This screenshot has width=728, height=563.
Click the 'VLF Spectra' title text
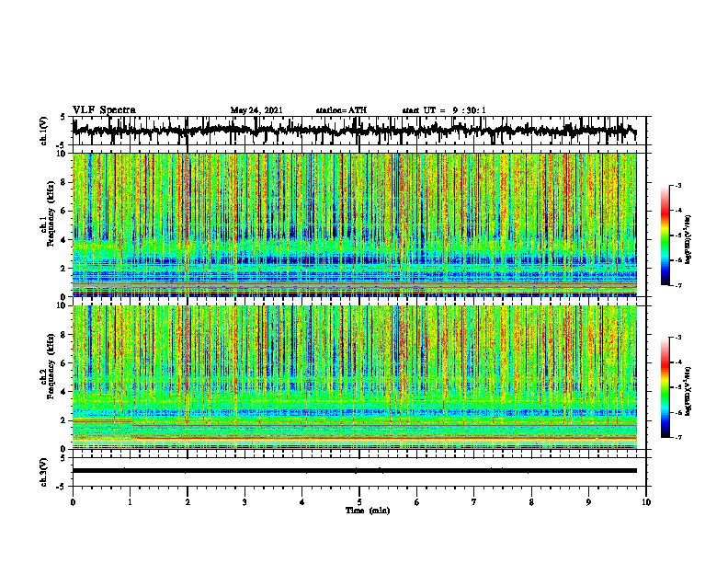pyautogui.click(x=104, y=110)
